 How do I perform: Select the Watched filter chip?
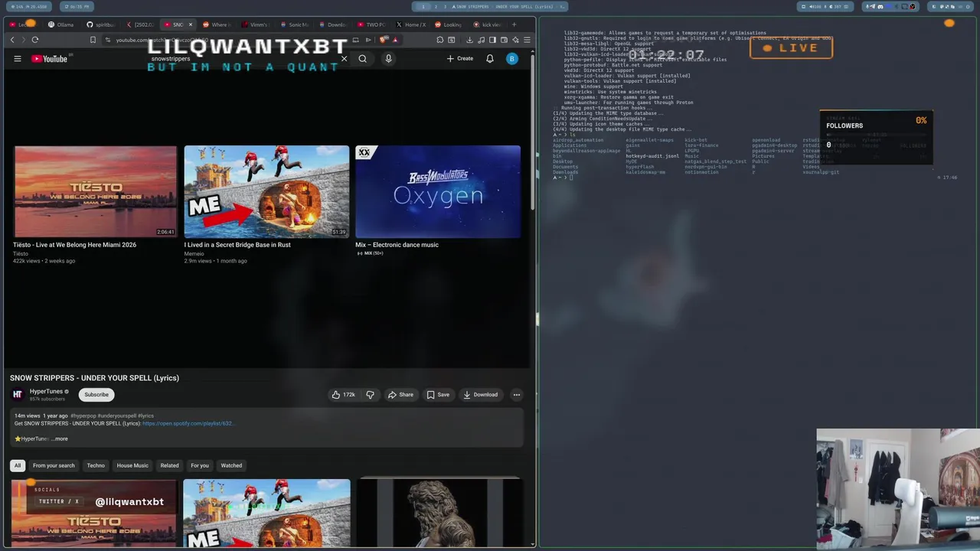click(x=231, y=465)
